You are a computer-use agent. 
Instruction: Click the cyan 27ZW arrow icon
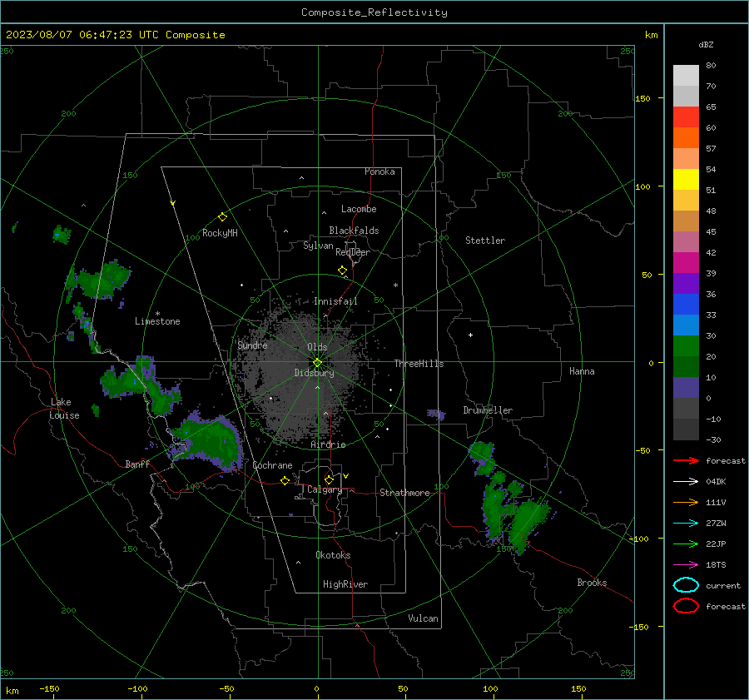click(x=686, y=524)
